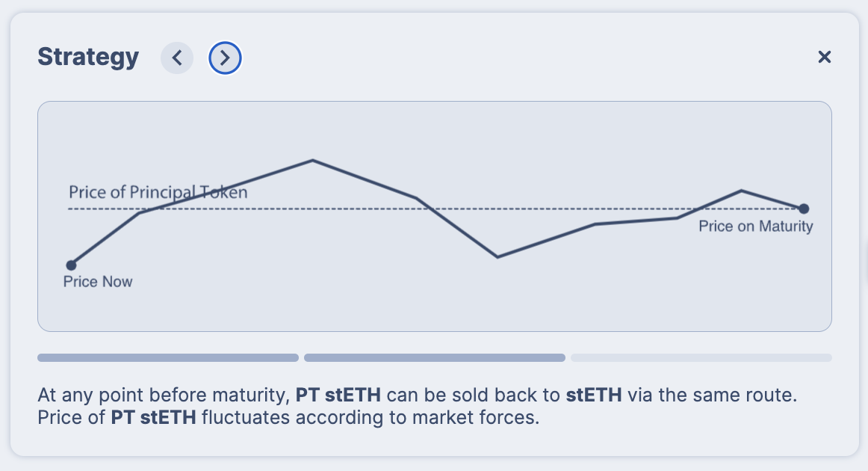Select the second progress bar segment
This screenshot has height=471, width=868.
click(434, 357)
